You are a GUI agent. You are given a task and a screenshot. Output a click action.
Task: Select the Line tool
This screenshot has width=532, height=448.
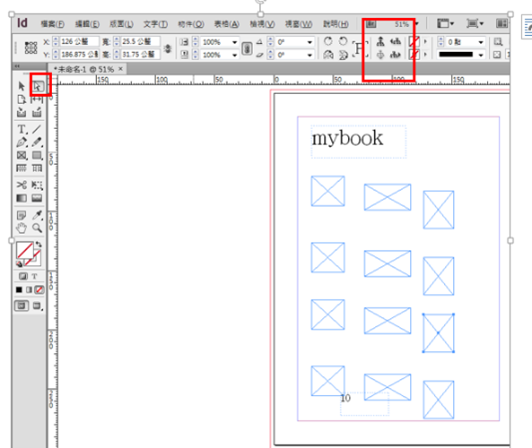tap(37, 129)
